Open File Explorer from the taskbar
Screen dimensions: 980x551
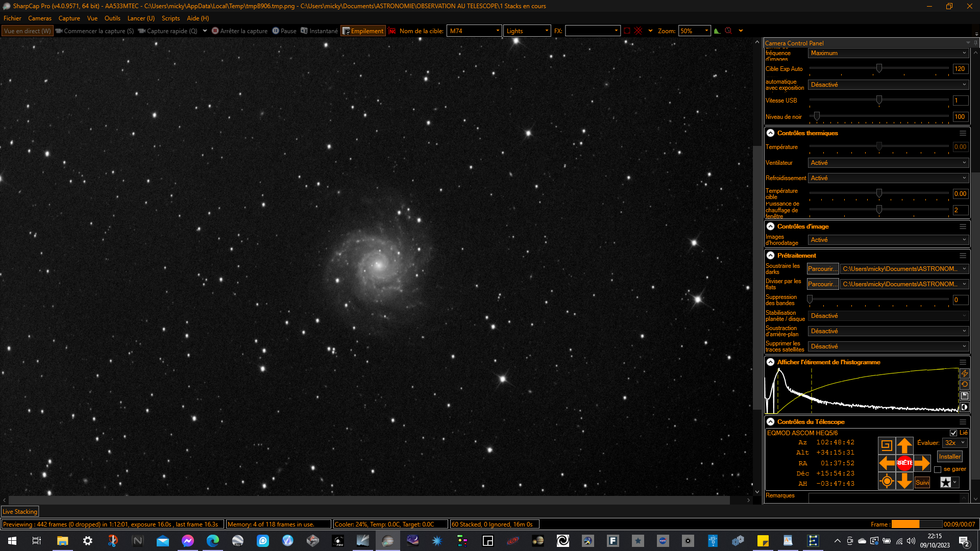[x=62, y=541]
